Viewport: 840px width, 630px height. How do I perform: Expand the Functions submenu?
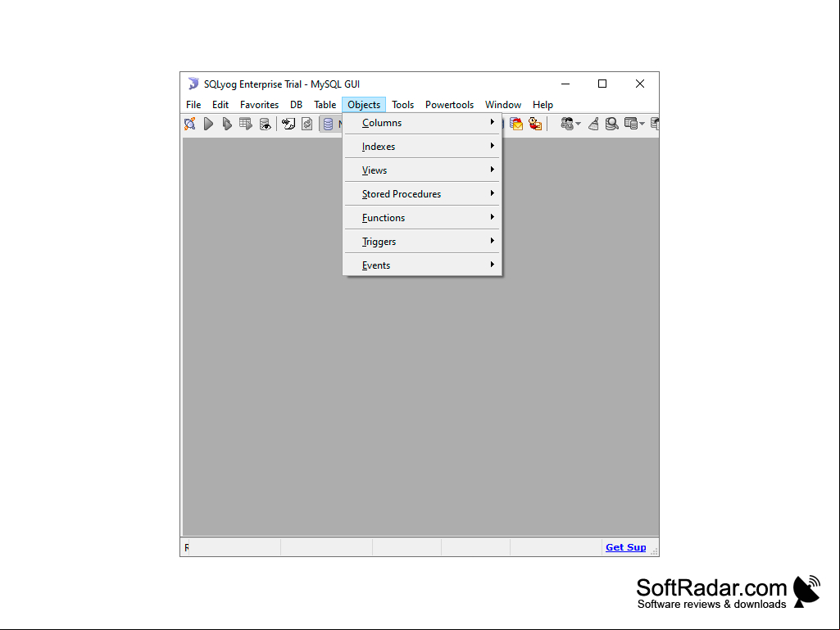pyautogui.click(x=422, y=217)
